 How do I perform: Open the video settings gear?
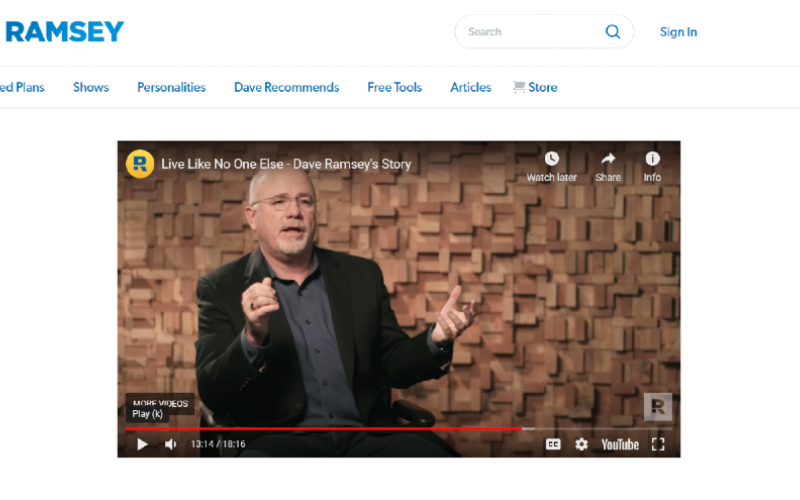pyautogui.click(x=581, y=444)
